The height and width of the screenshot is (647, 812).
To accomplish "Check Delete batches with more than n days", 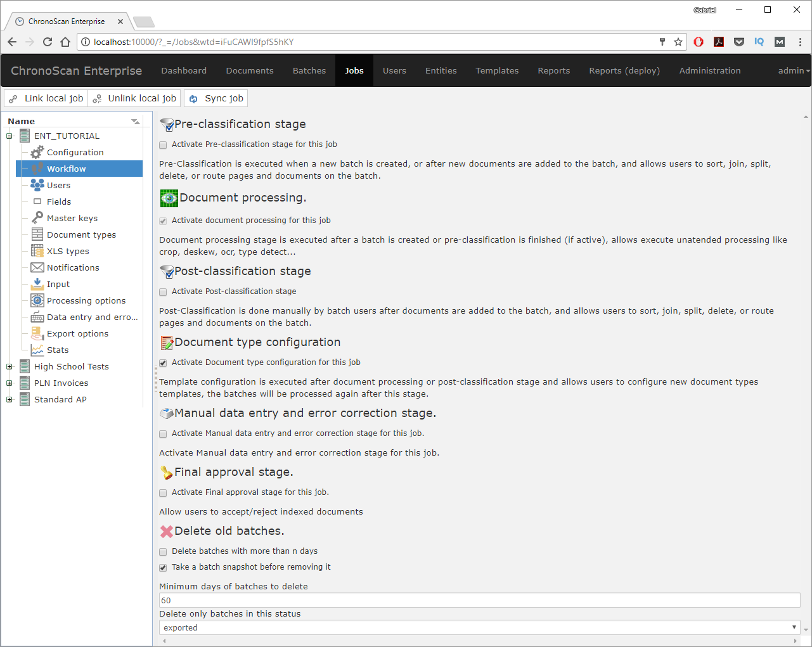I will pos(163,552).
